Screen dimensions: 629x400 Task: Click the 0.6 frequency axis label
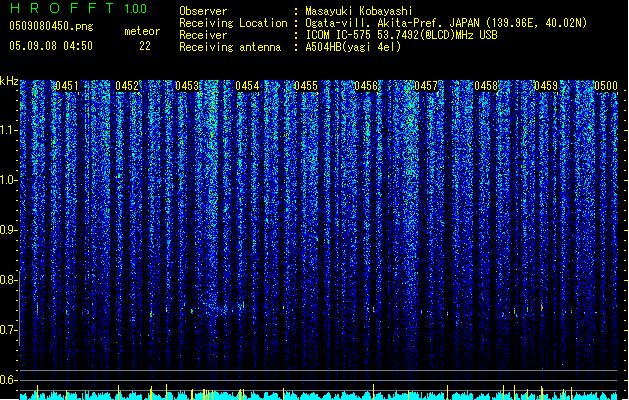point(9,380)
